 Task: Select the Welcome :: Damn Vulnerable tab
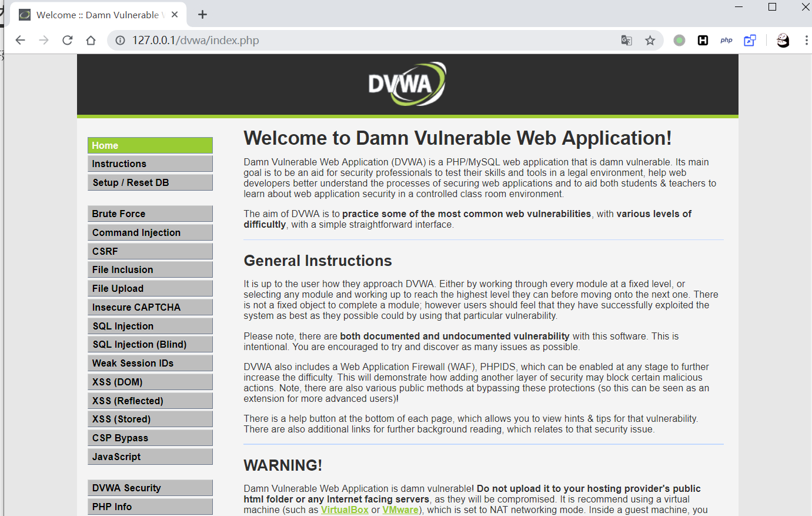click(x=98, y=15)
